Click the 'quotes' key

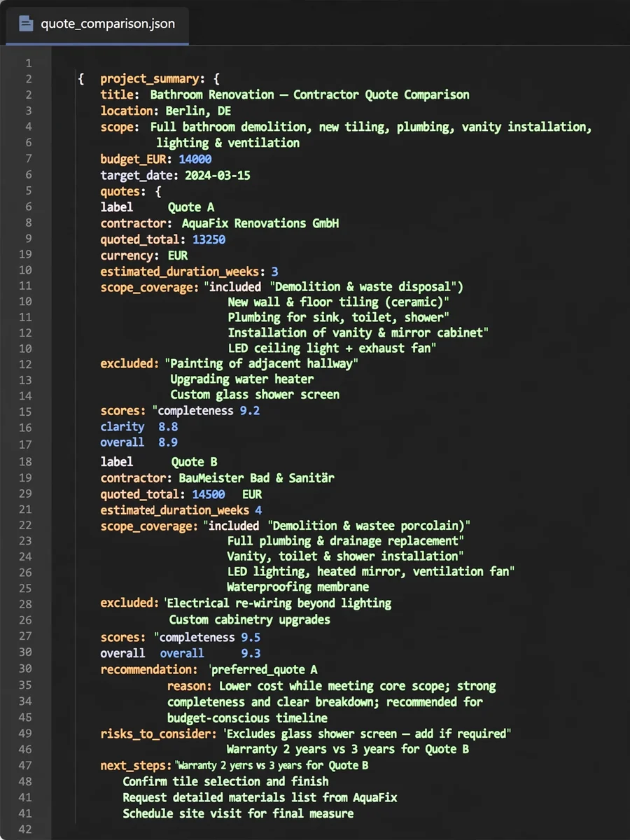pyautogui.click(x=120, y=191)
